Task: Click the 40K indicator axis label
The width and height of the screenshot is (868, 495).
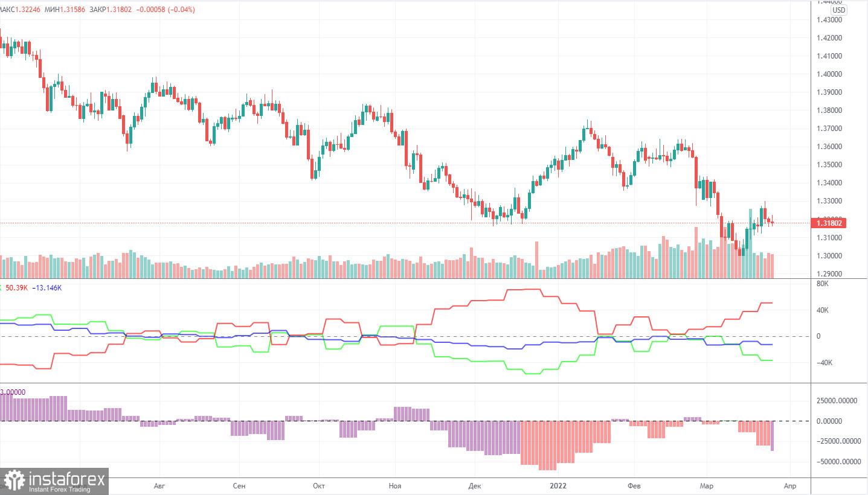Action: click(822, 310)
